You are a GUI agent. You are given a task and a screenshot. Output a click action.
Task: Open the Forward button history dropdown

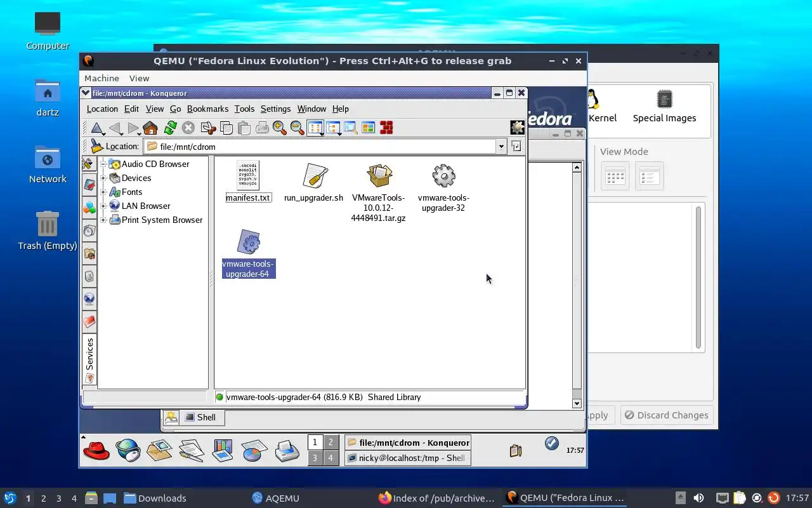pyautogui.click(x=140, y=133)
